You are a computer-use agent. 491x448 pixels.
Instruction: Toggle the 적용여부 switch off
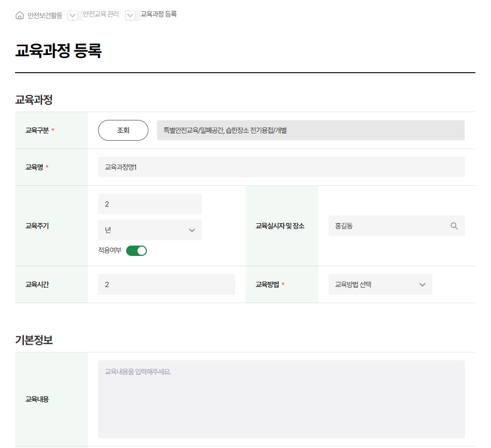(x=137, y=251)
